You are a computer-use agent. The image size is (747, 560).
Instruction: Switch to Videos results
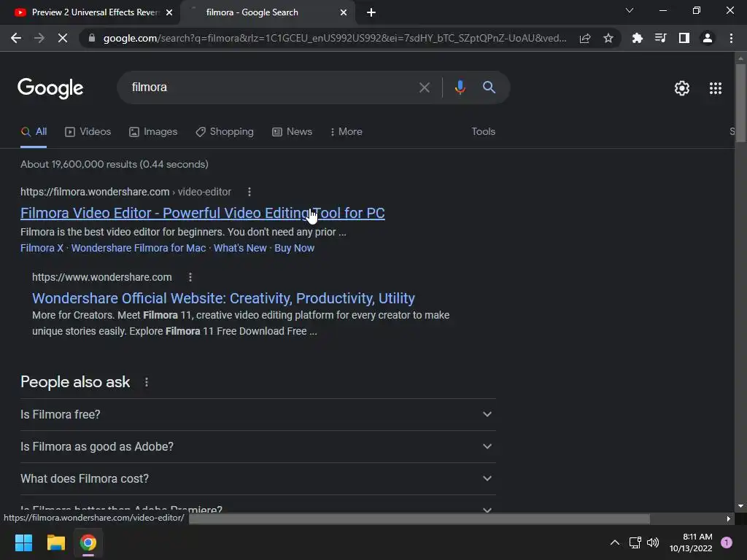coord(88,132)
